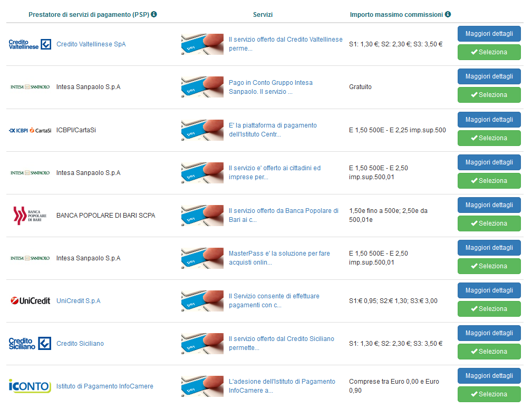Choose Seleziona for Credito Siciliano
532x409 pixels.
[x=489, y=352]
